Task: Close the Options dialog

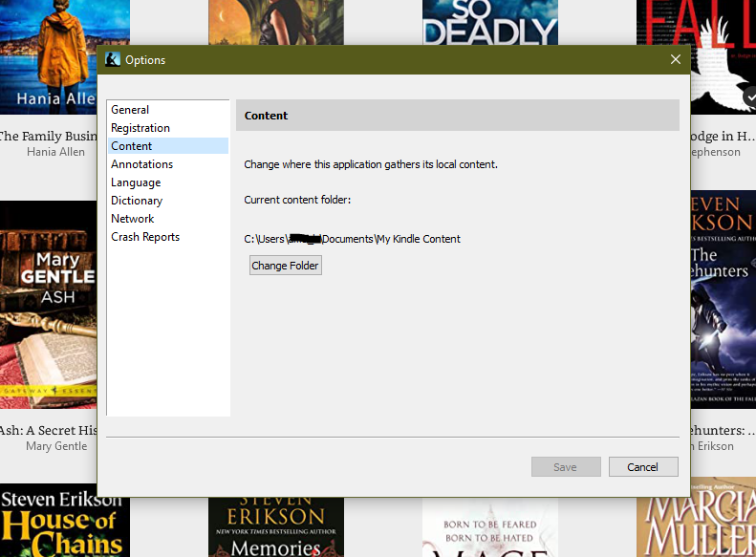Action: pos(676,59)
